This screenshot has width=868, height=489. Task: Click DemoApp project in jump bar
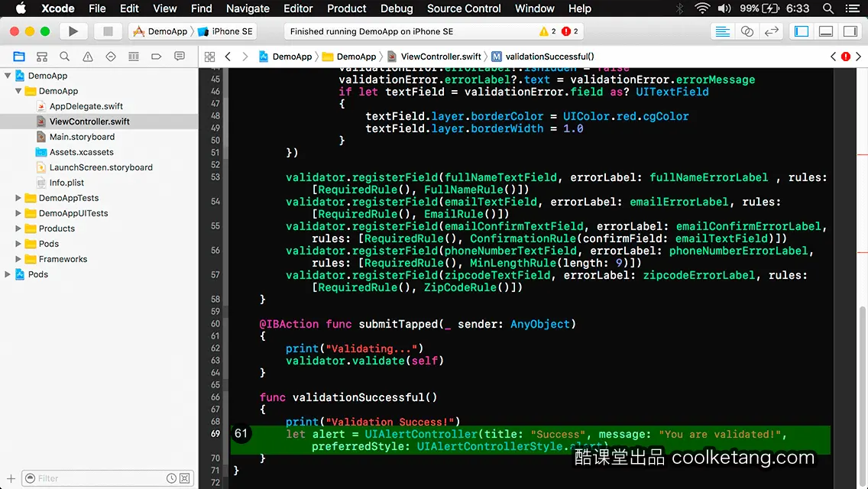click(x=286, y=57)
